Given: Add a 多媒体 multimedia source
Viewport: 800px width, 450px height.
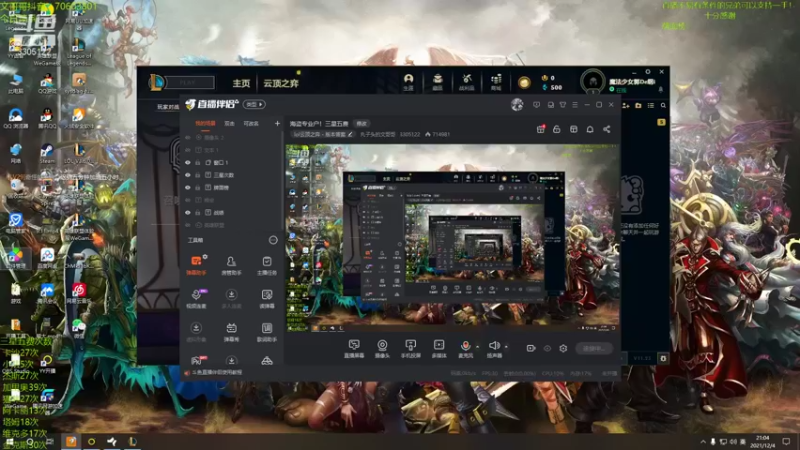Looking at the screenshot, I should coord(439,348).
